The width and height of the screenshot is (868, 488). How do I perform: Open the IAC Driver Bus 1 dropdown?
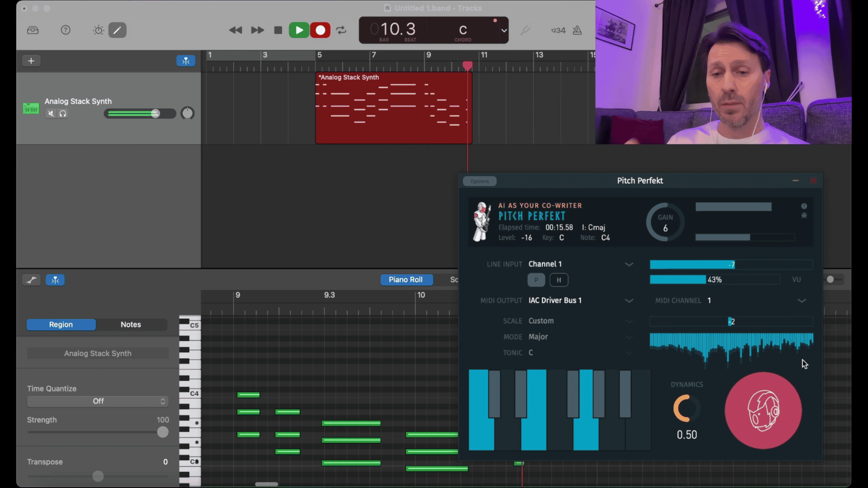coord(629,301)
